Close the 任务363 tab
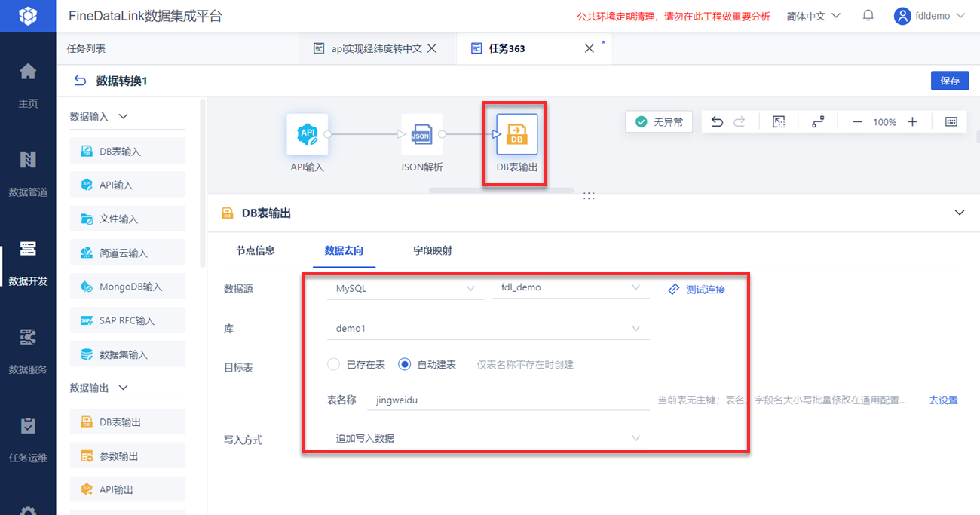 pos(590,48)
